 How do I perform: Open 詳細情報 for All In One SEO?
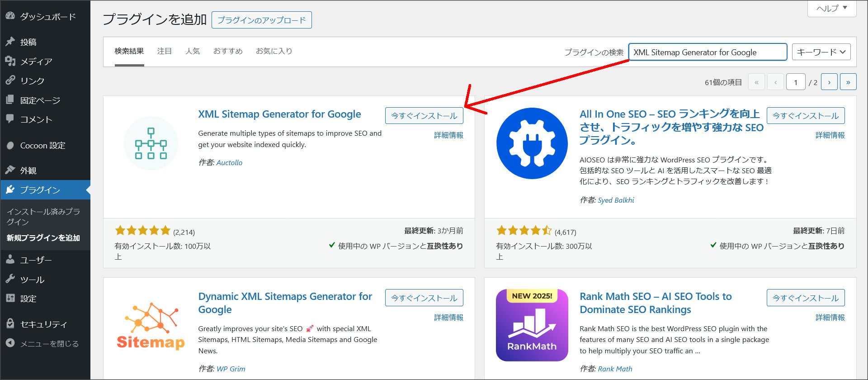click(x=830, y=135)
